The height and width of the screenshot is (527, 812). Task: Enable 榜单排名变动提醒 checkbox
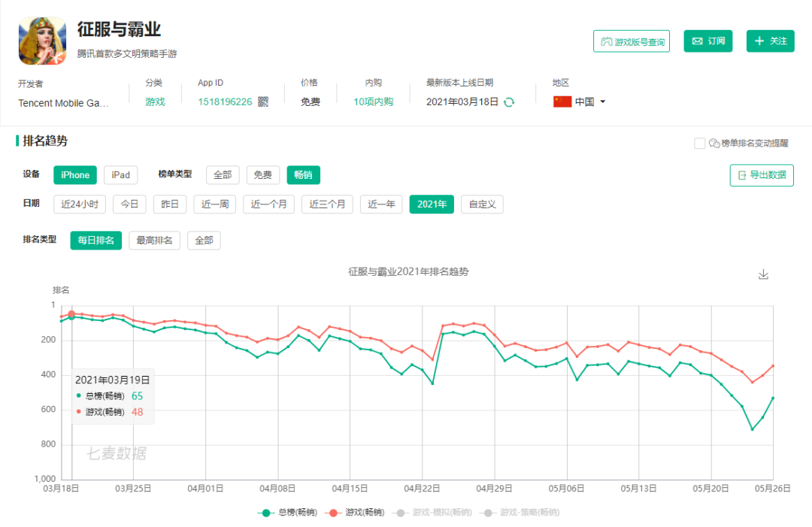coord(699,144)
